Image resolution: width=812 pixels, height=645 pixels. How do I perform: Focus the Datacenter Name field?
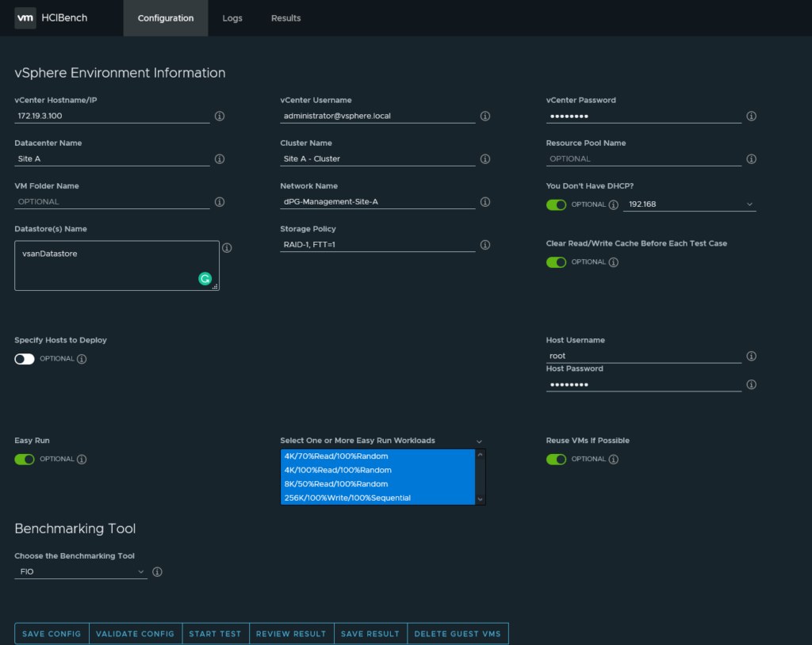[112, 159]
